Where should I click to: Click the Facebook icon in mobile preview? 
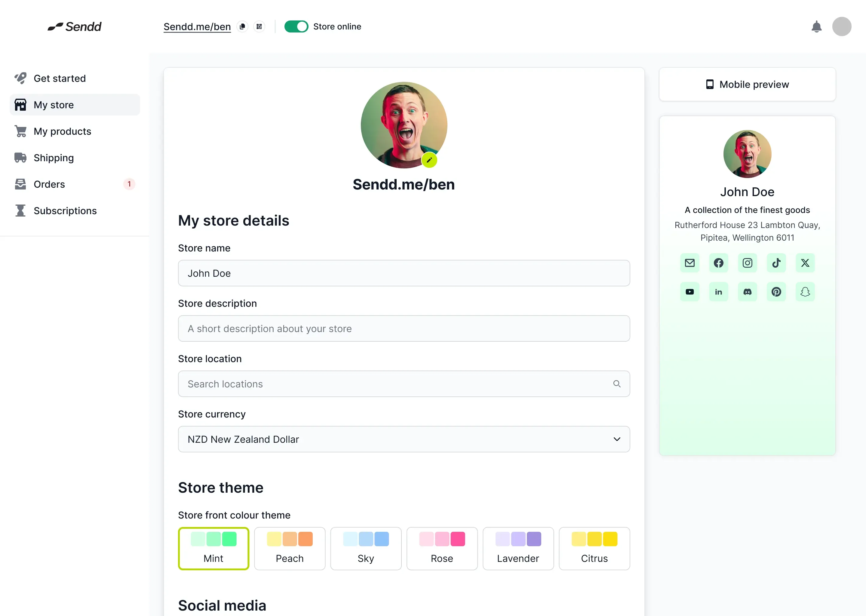point(718,263)
